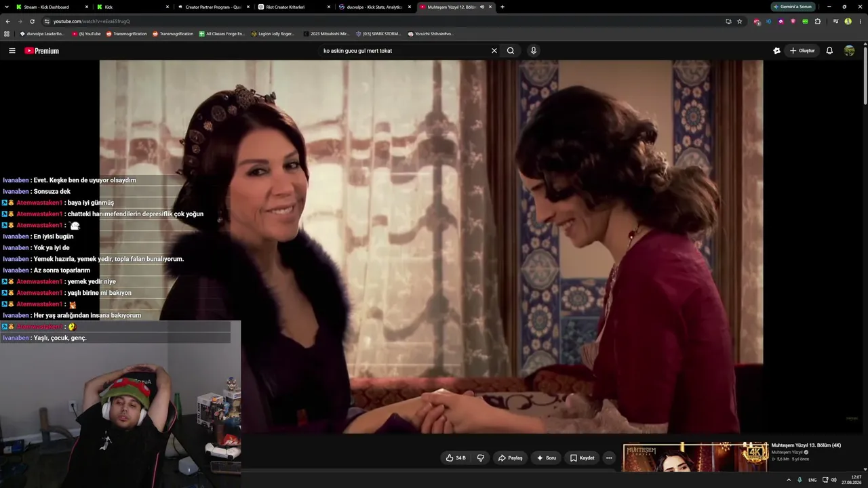Click the Soru ask button
This screenshot has width=868, height=488.
tap(547, 458)
